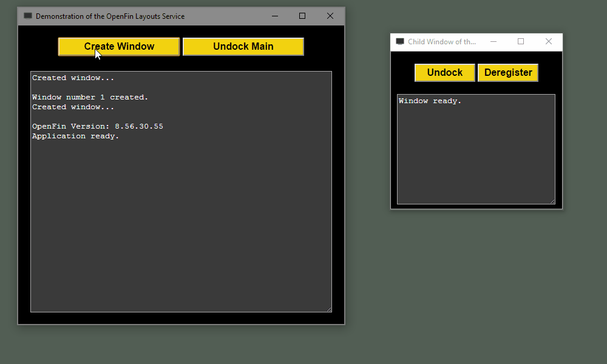Click Deregister in the Child Window
Image resolution: width=607 pixels, height=364 pixels.
click(508, 73)
